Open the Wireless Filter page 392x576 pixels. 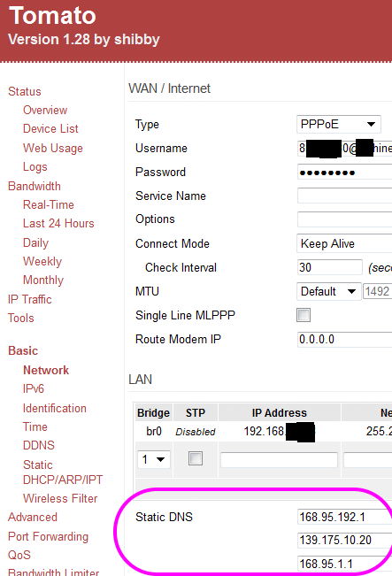tap(60, 498)
